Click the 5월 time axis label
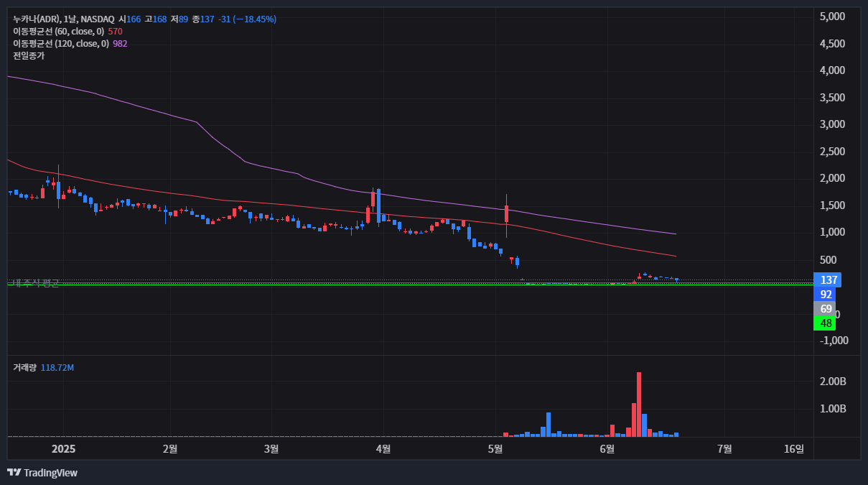868x485 pixels. (x=495, y=449)
